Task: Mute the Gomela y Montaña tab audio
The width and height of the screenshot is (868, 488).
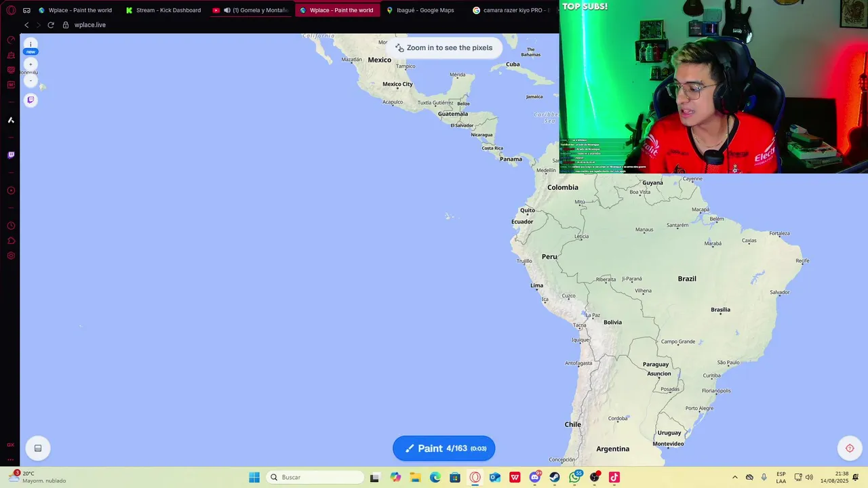Action: pos(226,10)
